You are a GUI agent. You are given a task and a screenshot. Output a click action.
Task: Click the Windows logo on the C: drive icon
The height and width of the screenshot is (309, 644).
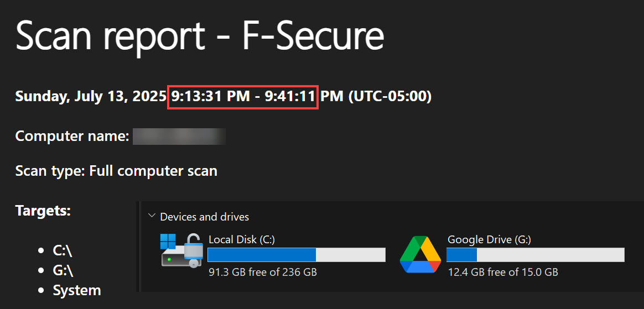coord(168,242)
